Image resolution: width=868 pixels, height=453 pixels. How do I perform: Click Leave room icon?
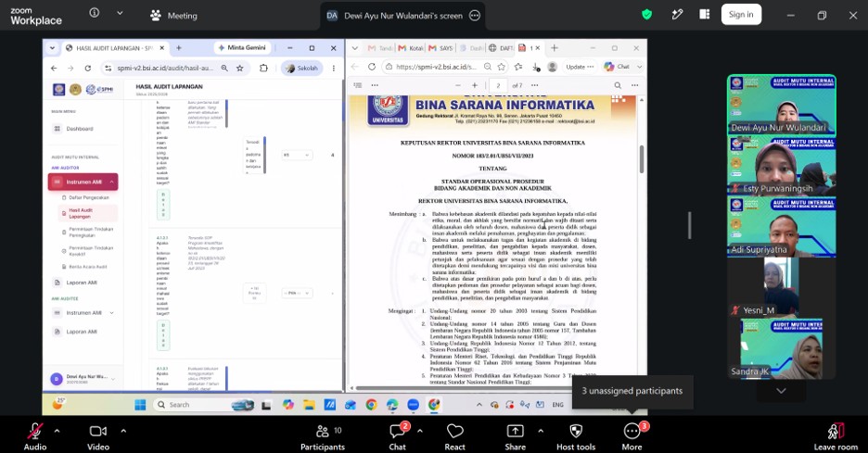click(836, 436)
